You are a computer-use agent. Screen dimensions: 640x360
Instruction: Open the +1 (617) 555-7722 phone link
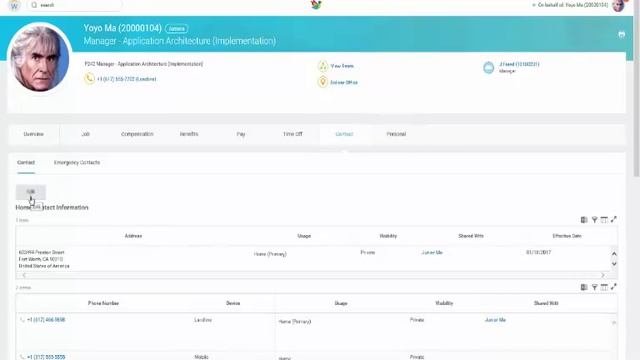(x=127, y=79)
